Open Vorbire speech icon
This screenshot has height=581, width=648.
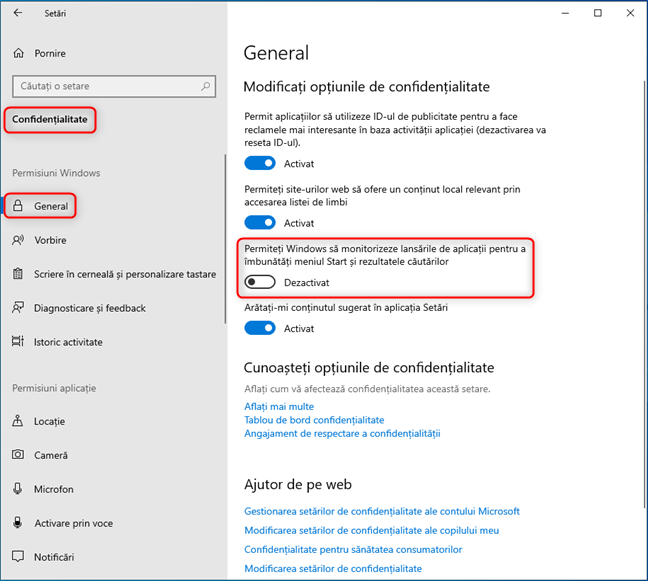[18, 240]
